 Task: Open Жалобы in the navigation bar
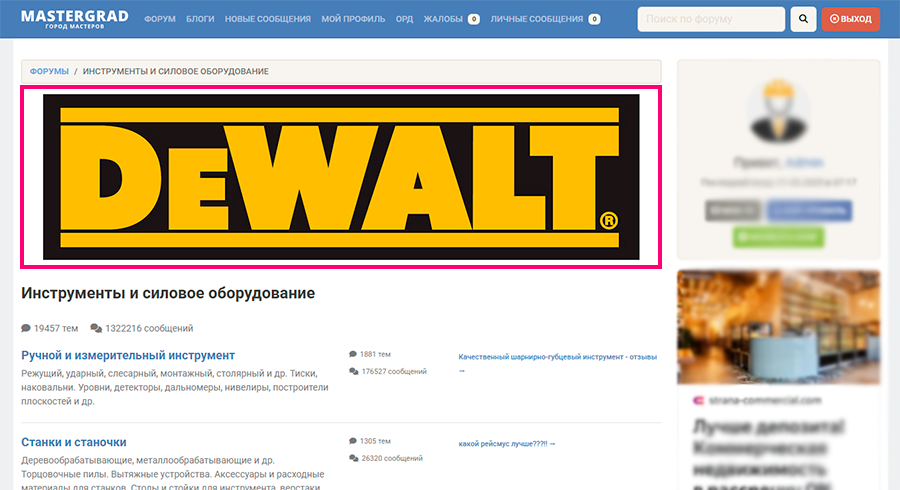(443, 19)
